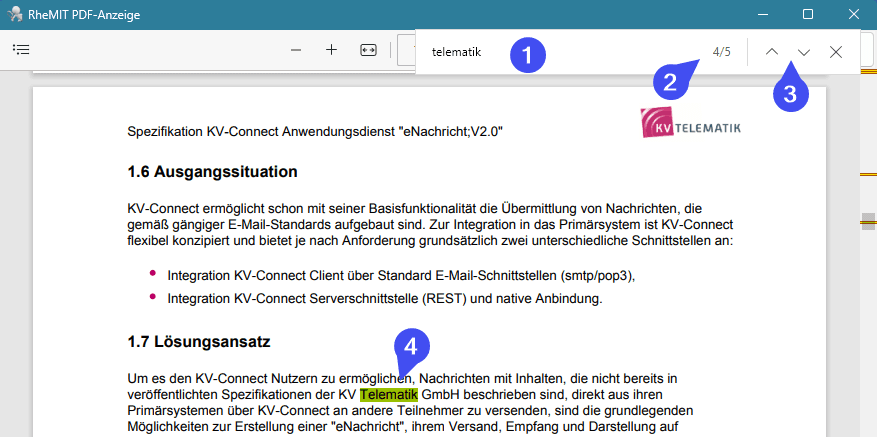Click the RheMIT app icon in title bar
The image size is (877, 437).
[x=15, y=14]
